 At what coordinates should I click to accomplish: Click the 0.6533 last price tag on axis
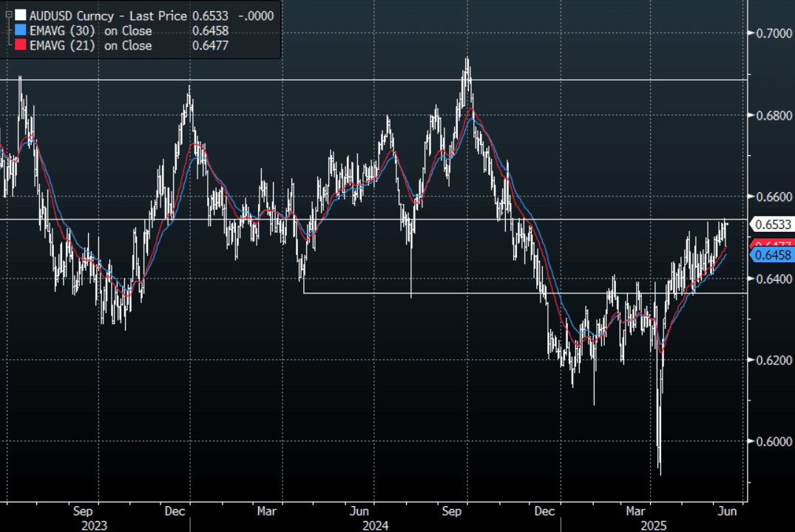tap(772, 223)
